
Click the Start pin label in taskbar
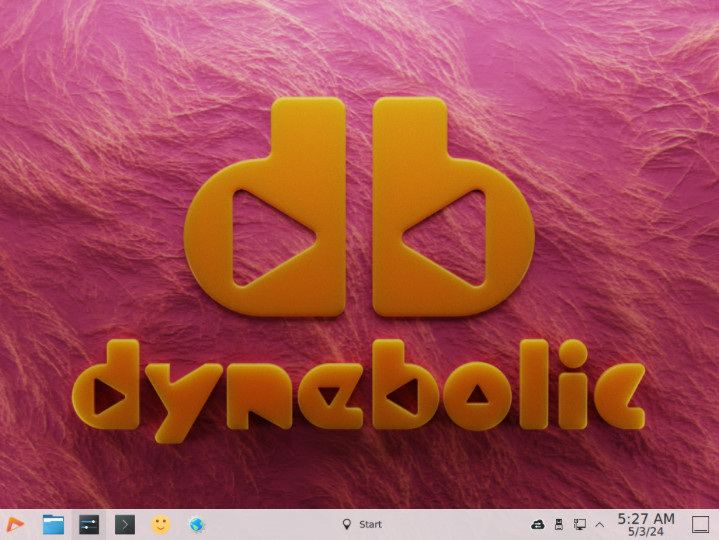pyautogui.click(x=362, y=524)
